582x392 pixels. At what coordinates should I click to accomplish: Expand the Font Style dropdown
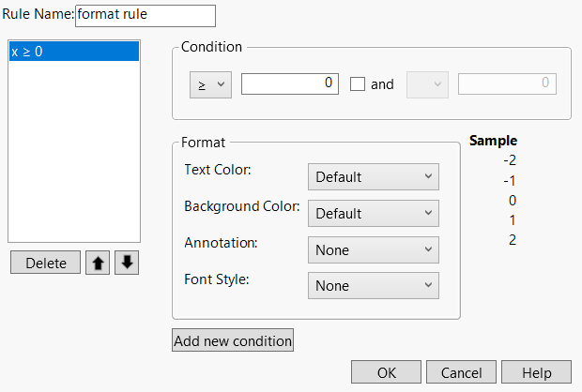click(x=373, y=285)
